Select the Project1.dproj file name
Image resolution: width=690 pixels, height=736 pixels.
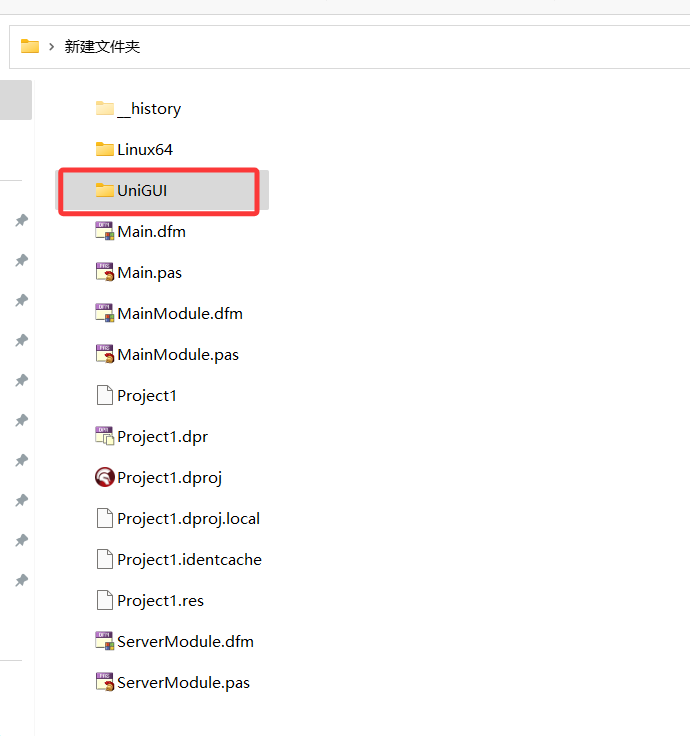coord(170,478)
